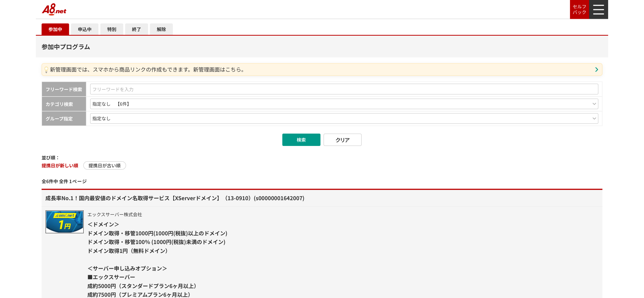Viewport: 644px width, 298px height.
Task: Open the hamburger menu icon
Action: point(598,9)
